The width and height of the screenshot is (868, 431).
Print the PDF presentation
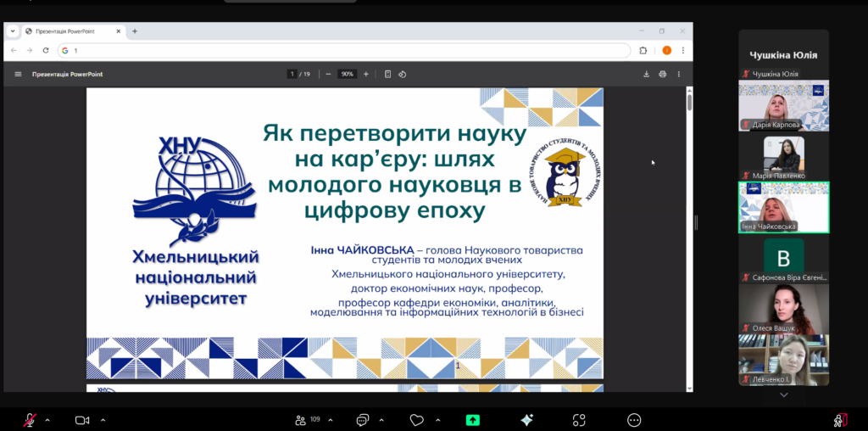point(663,74)
